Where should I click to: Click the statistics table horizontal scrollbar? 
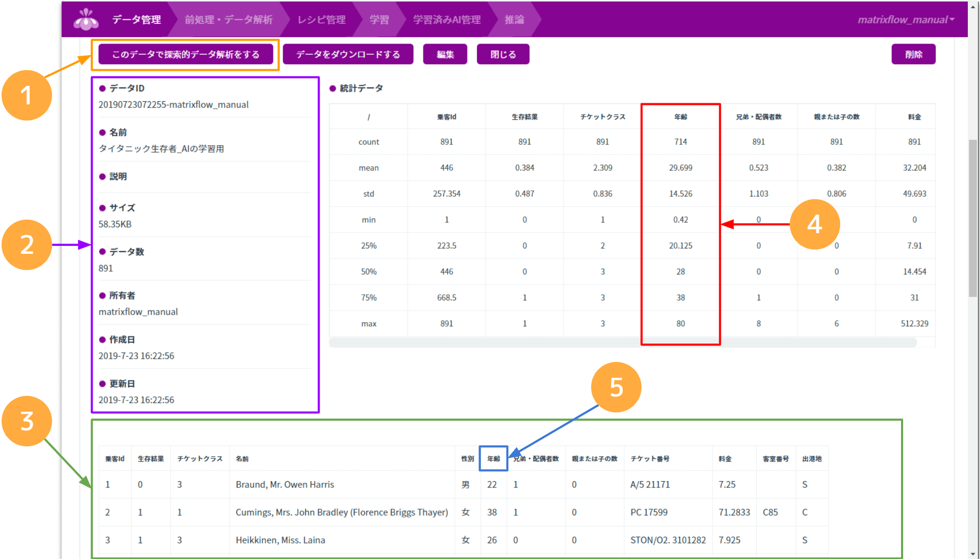(x=623, y=343)
